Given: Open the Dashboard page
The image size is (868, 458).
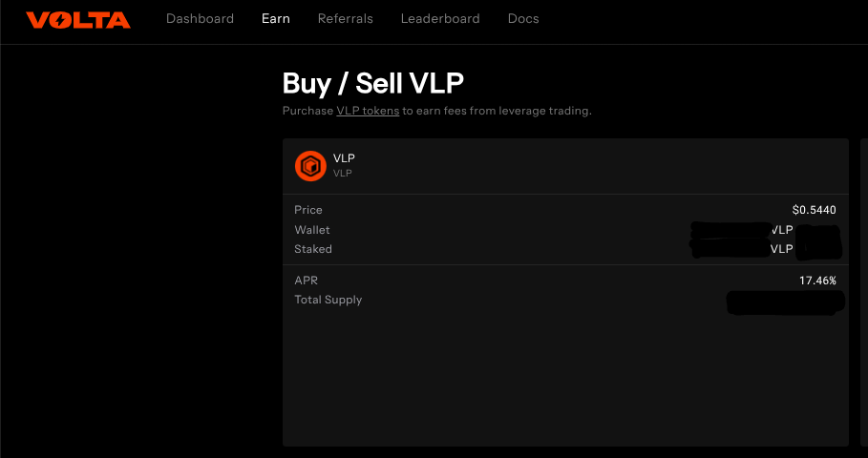Looking at the screenshot, I should point(200,19).
